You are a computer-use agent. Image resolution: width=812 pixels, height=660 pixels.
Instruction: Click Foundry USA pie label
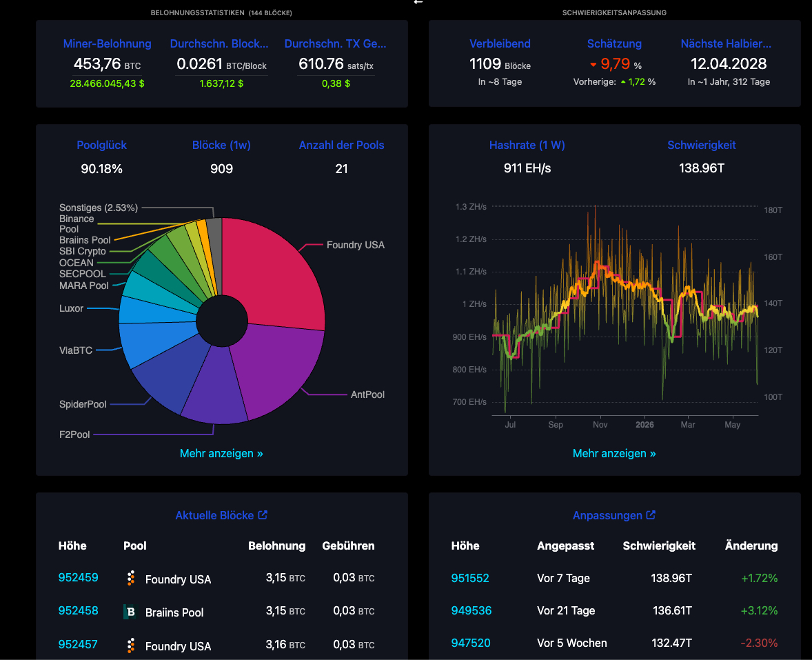[x=355, y=245]
